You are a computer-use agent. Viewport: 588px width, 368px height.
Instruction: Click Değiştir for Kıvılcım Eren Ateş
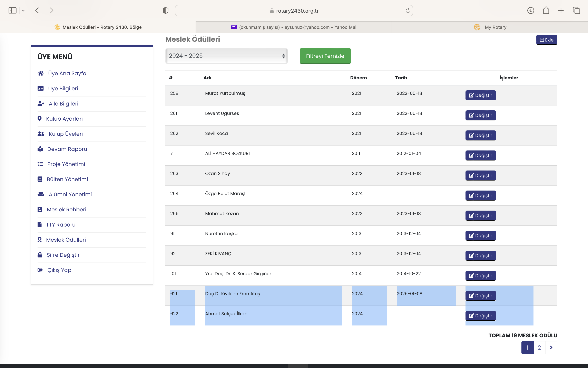pos(480,296)
